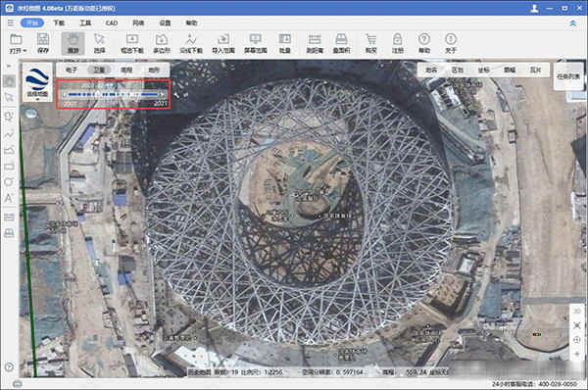This screenshot has width=588, height=390.
Task: Start 框选下载 rectangle download
Action: (132, 43)
